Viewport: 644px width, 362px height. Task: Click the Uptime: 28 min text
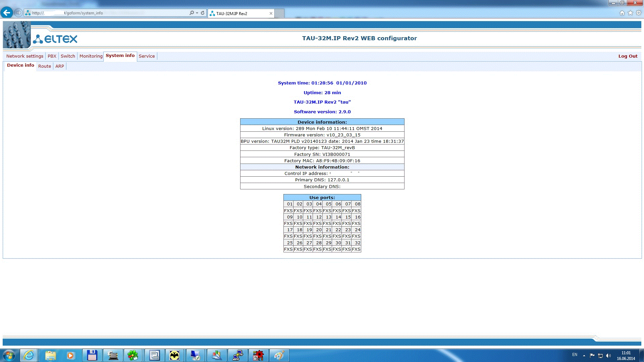coord(322,93)
